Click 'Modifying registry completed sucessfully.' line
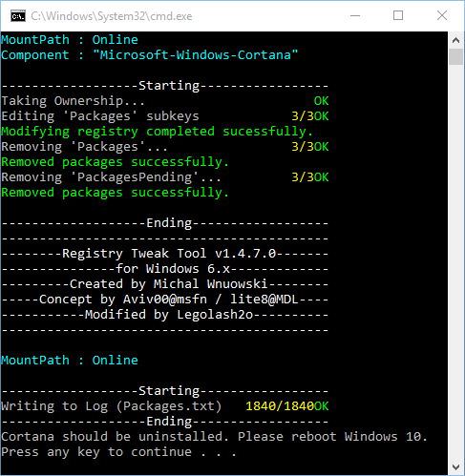Screen dimensions: 465x476 (158, 132)
